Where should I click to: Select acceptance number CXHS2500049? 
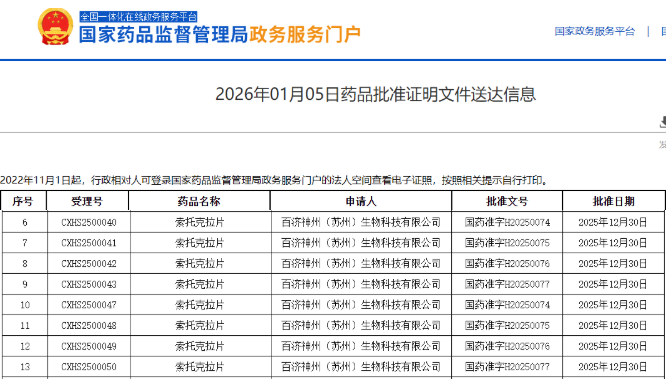[x=89, y=346]
